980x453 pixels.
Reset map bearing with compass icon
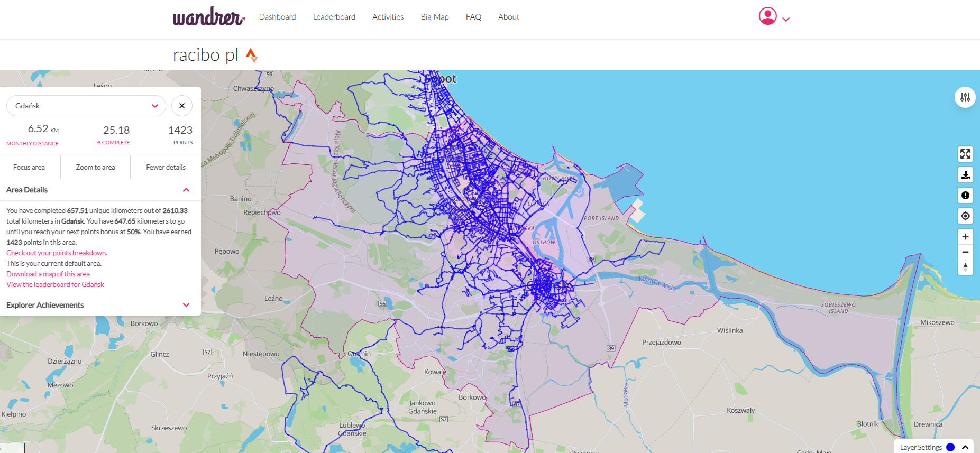(965, 267)
